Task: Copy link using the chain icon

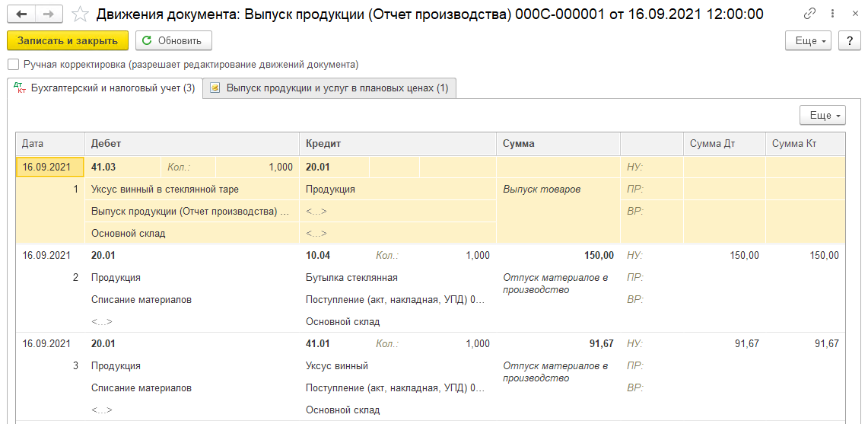Action: pos(809,13)
